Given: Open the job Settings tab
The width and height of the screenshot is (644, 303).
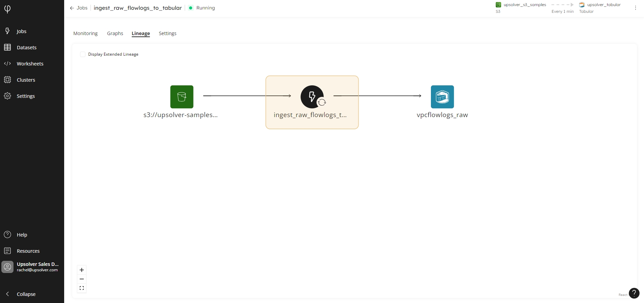Looking at the screenshot, I should tap(168, 33).
